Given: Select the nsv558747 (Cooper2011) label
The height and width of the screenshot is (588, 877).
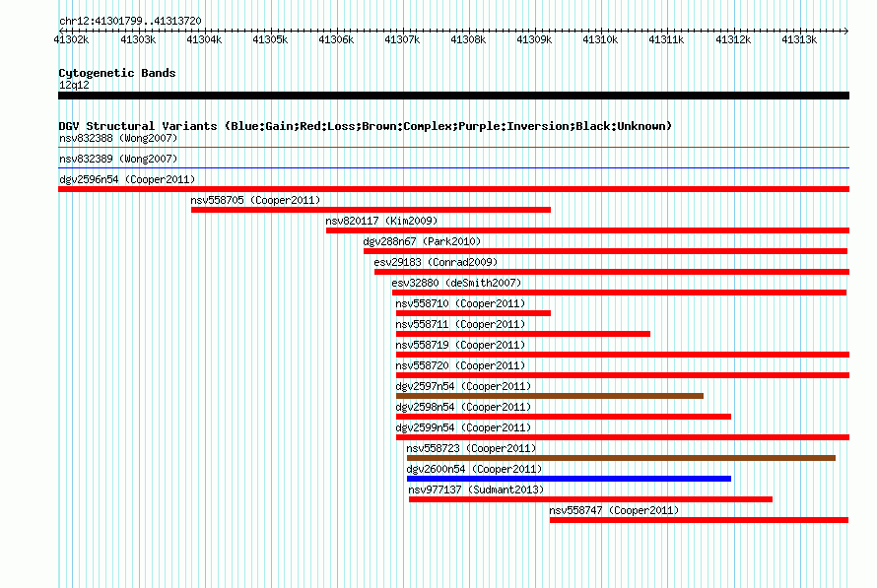Looking at the screenshot, I should (x=614, y=510).
